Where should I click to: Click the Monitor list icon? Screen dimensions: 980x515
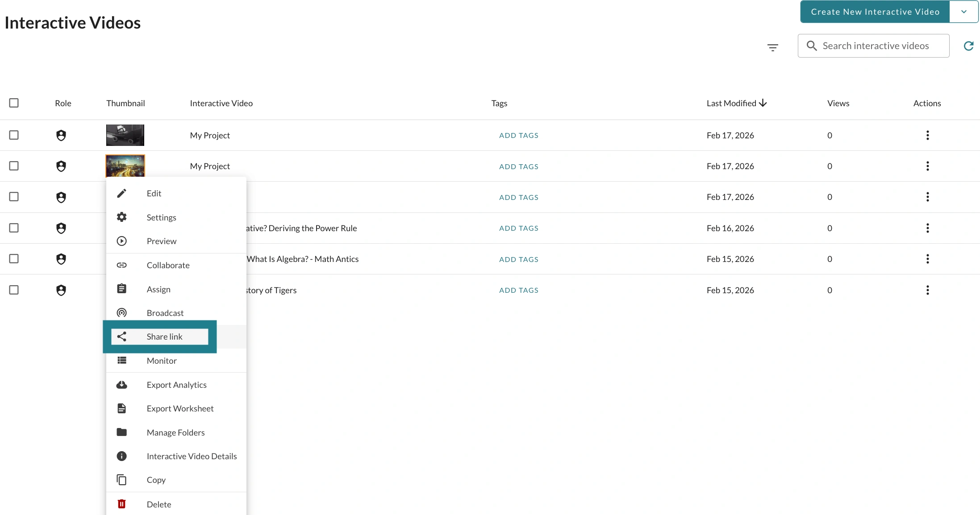[x=121, y=360]
